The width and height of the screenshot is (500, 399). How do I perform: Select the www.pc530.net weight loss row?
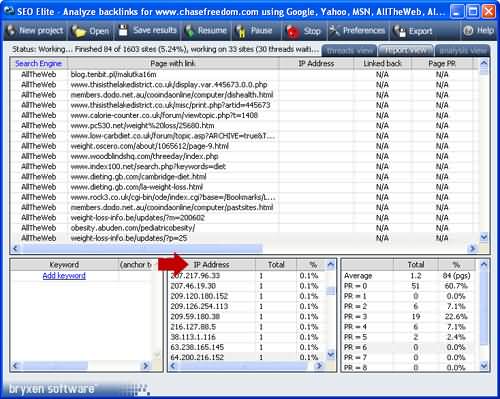245,126
